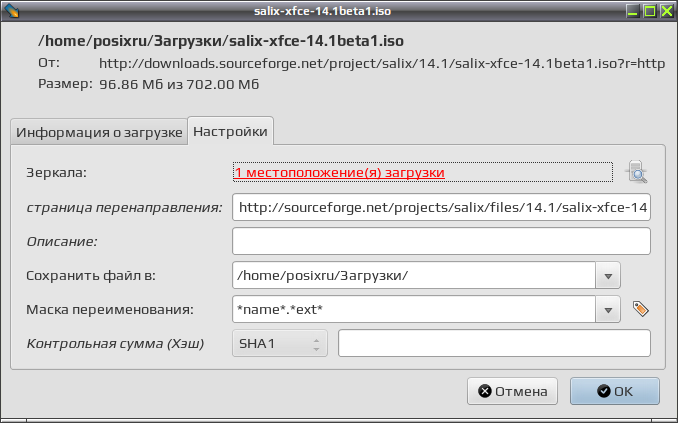This screenshot has width=678, height=423.
Task: Open the 1 местоположение(я) загрузки link
Action: (x=339, y=172)
